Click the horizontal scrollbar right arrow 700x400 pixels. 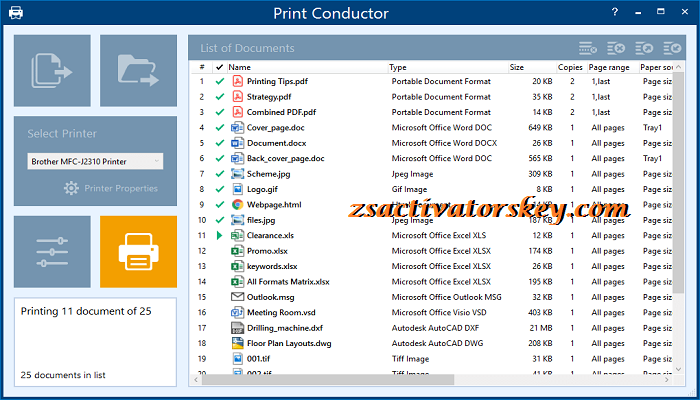tap(667, 380)
